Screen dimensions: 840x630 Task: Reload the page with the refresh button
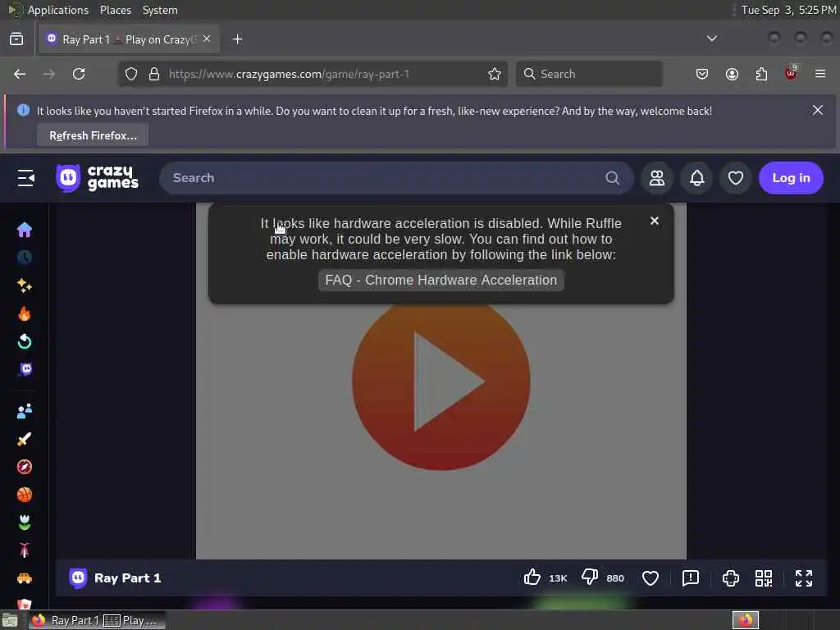tap(79, 74)
